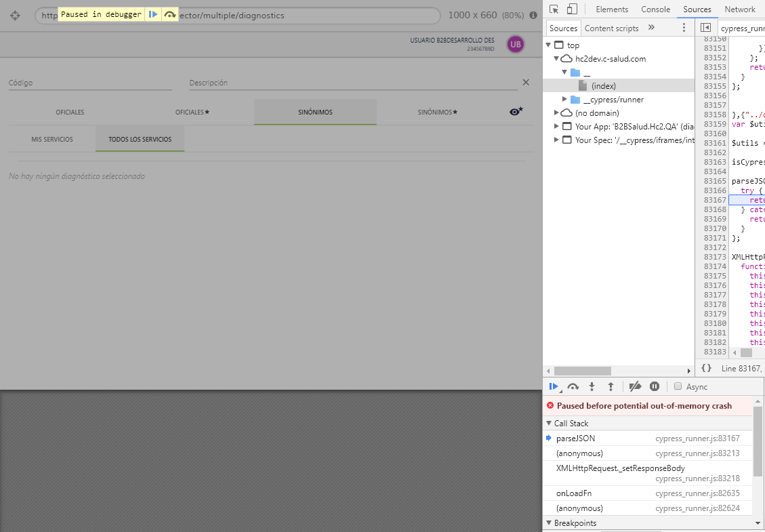765x532 pixels.
Task: Open the TODOS LOS SERVICIOS tab
Action: point(140,138)
